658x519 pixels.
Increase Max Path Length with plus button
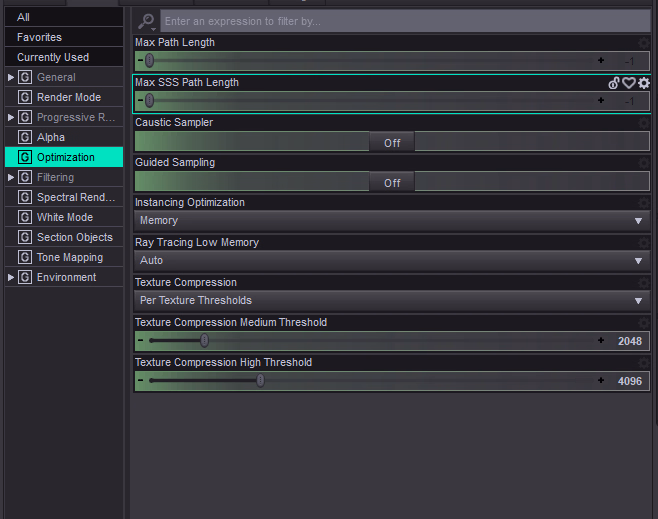601,60
